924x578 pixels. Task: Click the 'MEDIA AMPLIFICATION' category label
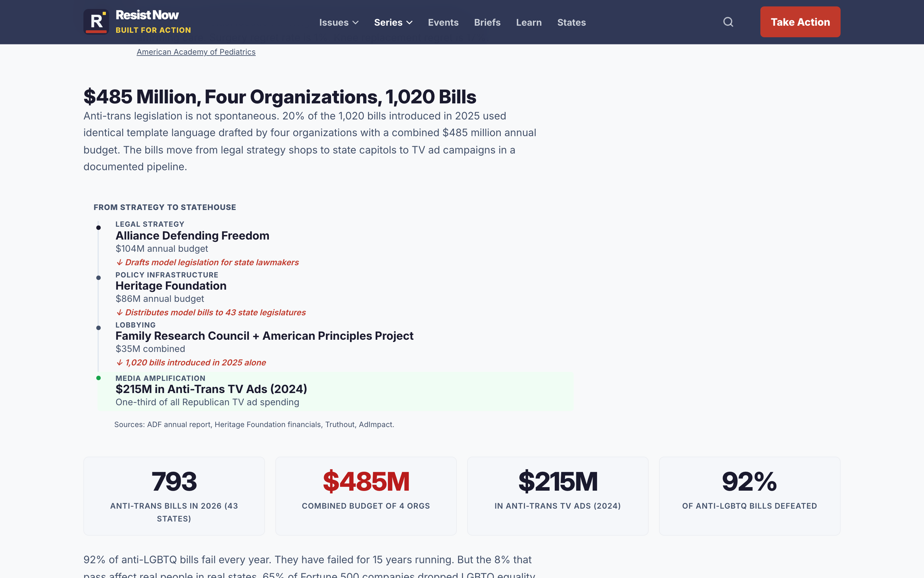[x=160, y=379]
